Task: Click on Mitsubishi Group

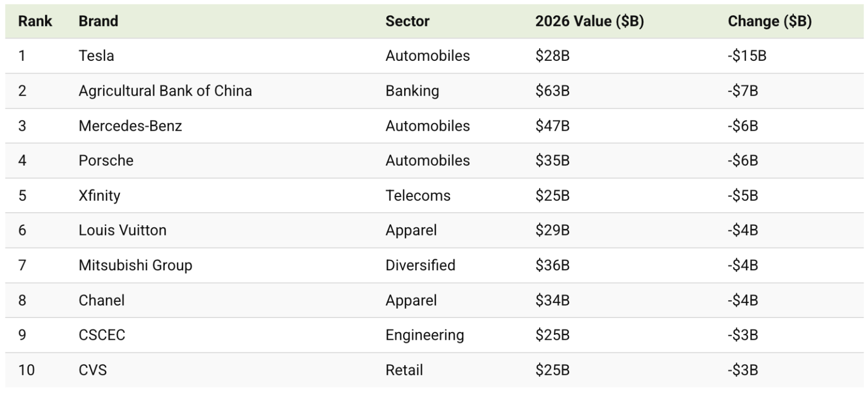Action: coord(135,265)
